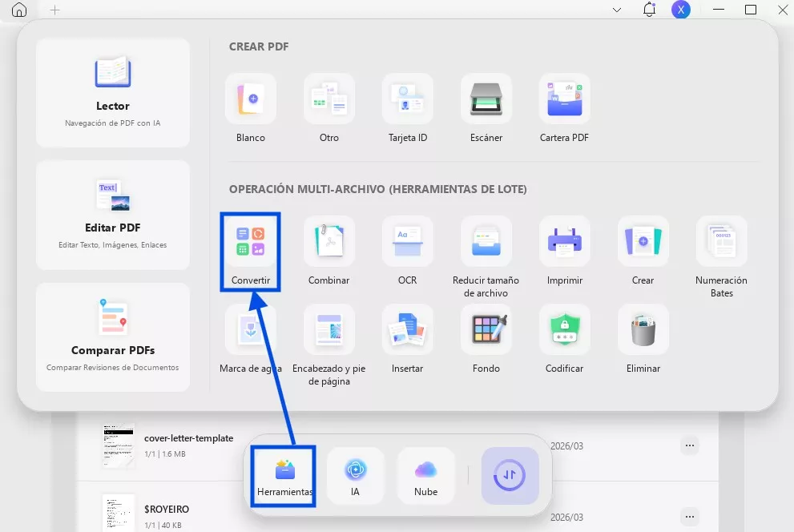
Task: Open the notifications bell
Action: click(x=649, y=10)
